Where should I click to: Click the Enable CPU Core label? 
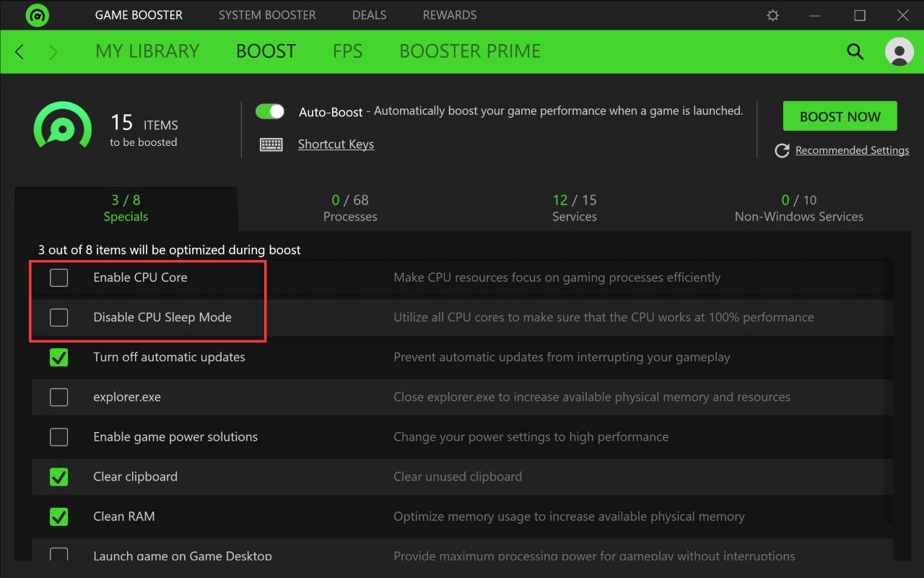click(x=140, y=277)
